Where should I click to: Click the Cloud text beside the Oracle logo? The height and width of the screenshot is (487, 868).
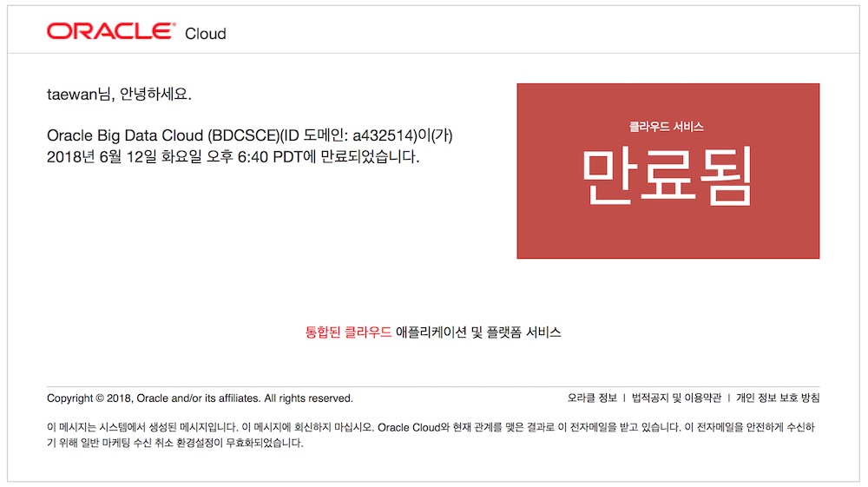tap(206, 34)
